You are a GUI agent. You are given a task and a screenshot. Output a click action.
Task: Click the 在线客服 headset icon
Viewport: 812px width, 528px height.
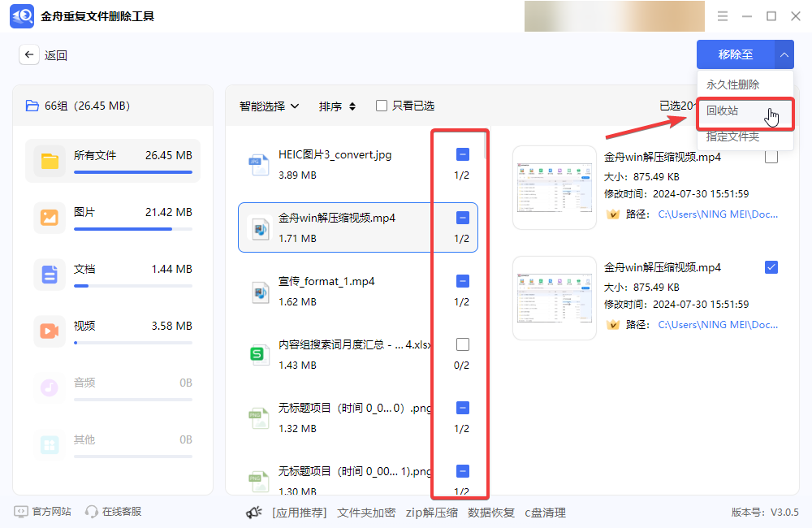click(x=92, y=512)
